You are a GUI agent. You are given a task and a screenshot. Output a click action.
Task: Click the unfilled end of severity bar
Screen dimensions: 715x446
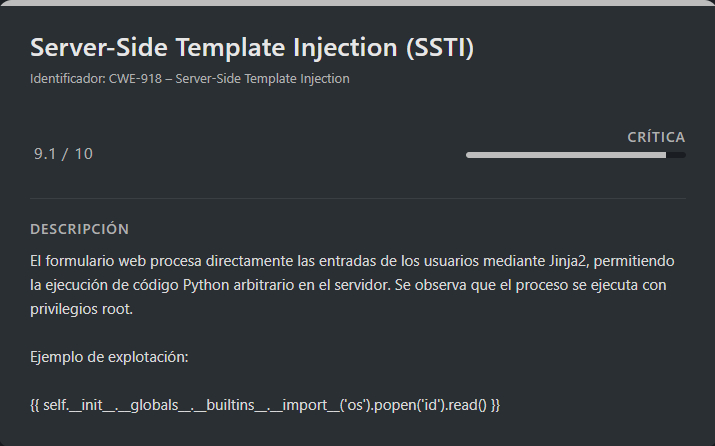(x=676, y=155)
